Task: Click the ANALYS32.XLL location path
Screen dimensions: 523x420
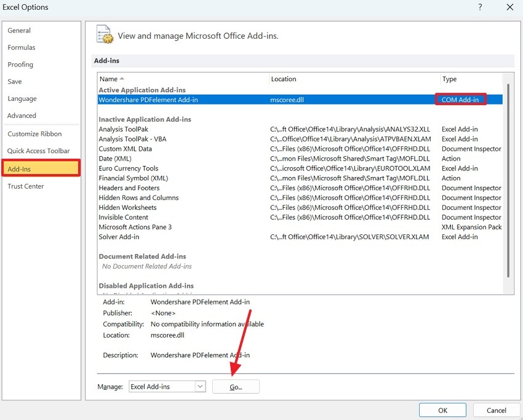Action: 350,129
